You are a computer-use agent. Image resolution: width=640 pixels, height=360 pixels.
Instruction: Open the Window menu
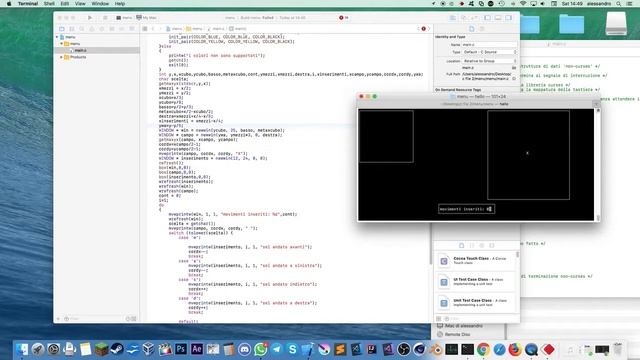click(100, 3)
